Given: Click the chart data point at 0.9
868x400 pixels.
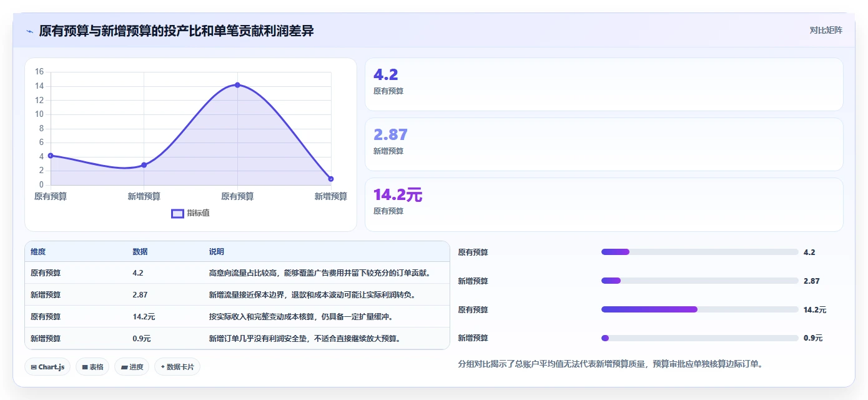Looking at the screenshot, I should tap(331, 179).
